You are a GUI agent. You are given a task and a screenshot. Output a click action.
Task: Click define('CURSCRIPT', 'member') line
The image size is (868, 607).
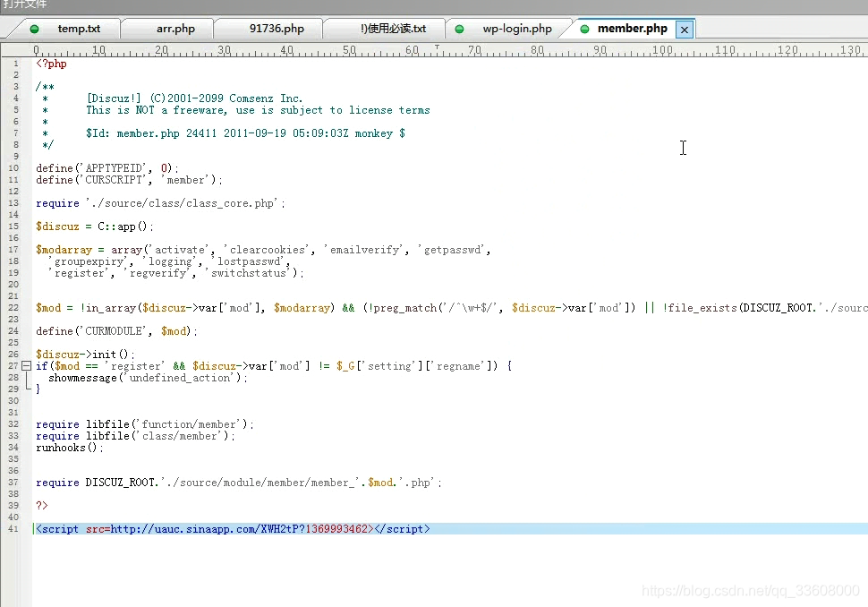[x=129, y=180]
